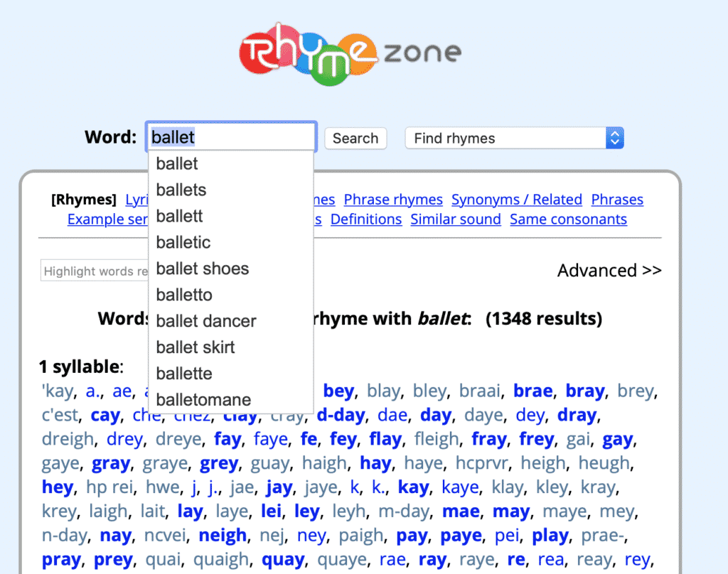Screen dimensions: 728x574
Task: Click the rhyme word 'bley'
Action: click(x=429, y=391)
